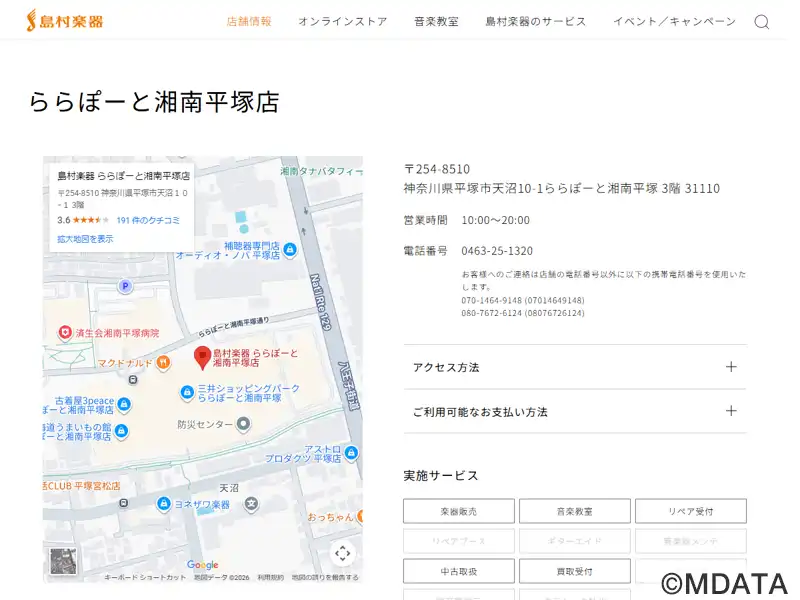Click the 楽器販売 service button
800x600 pixels.
(x=459, y=511)
